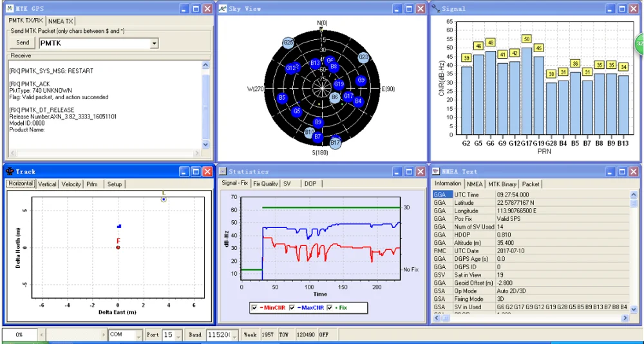This screenshot has width=644, height=344.
Task: Switch to the Fix Quality tab
Action: tap(265, 184)
